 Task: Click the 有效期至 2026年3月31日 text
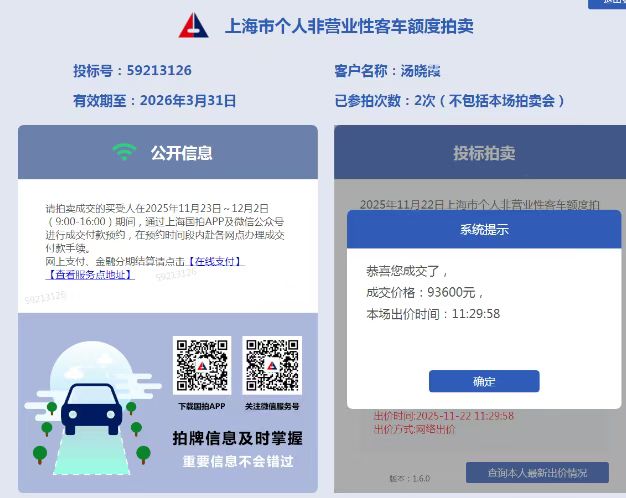[x=155, y=100]
